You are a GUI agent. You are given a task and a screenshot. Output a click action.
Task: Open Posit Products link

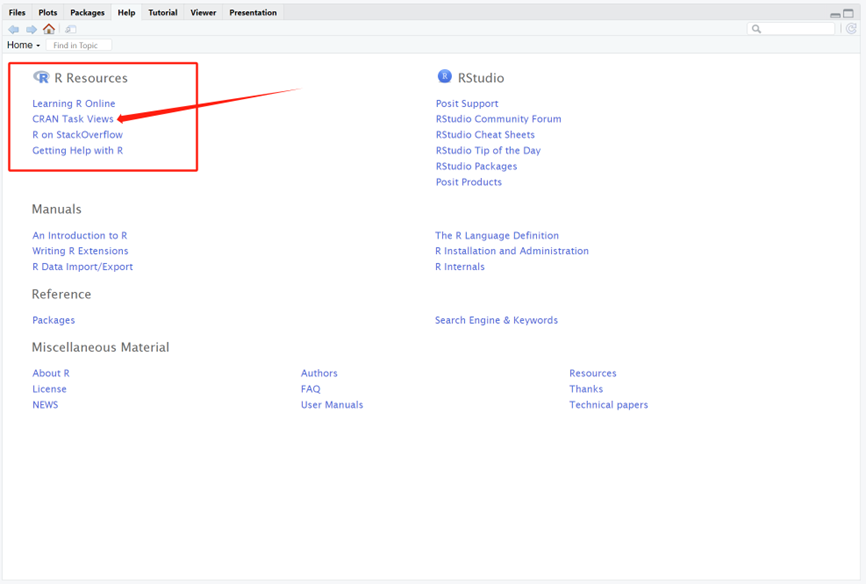tap(468, 182)
